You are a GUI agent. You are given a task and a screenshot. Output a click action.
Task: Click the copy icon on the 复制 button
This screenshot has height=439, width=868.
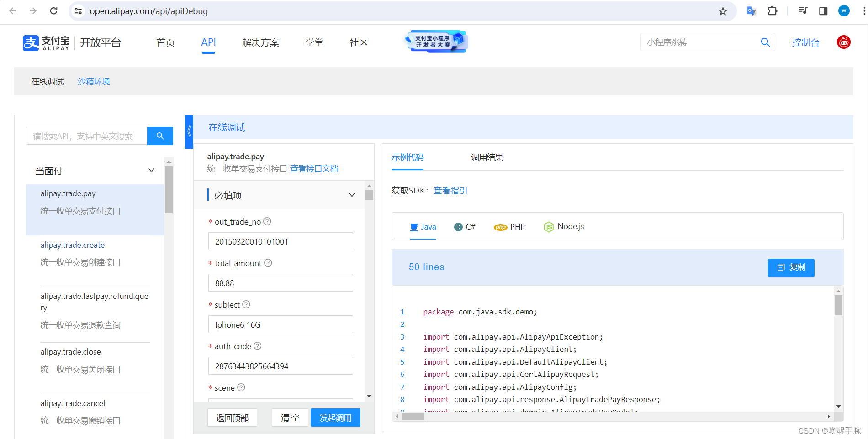[781, 268]
